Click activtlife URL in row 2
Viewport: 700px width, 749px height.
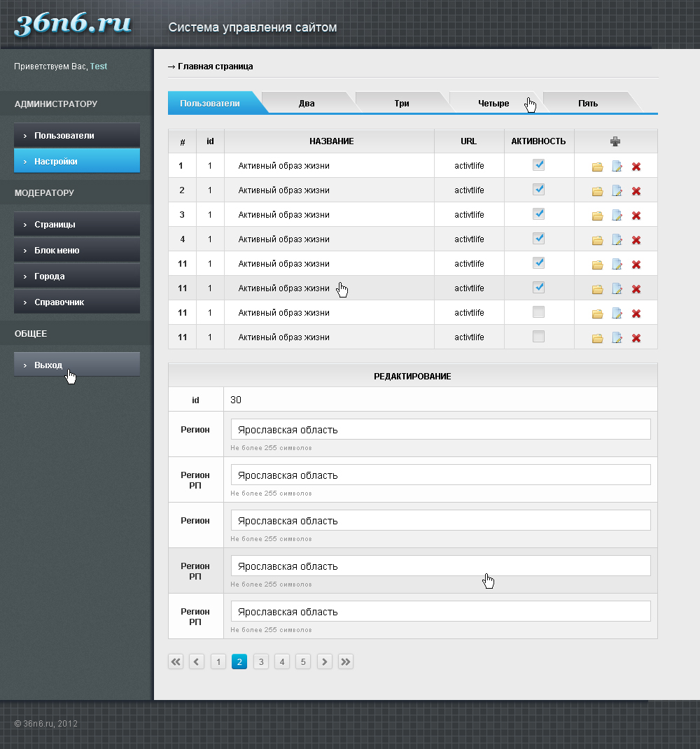coord(469,190)
